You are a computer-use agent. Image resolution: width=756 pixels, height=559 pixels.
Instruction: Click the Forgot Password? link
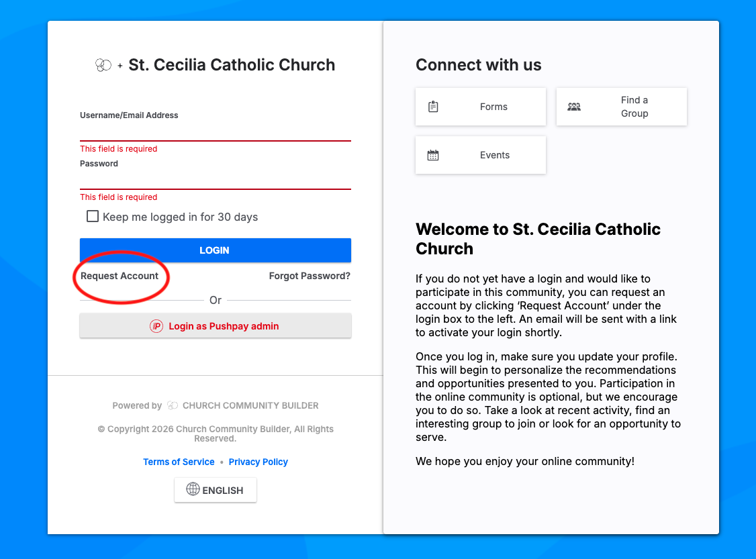pos(310,276)
